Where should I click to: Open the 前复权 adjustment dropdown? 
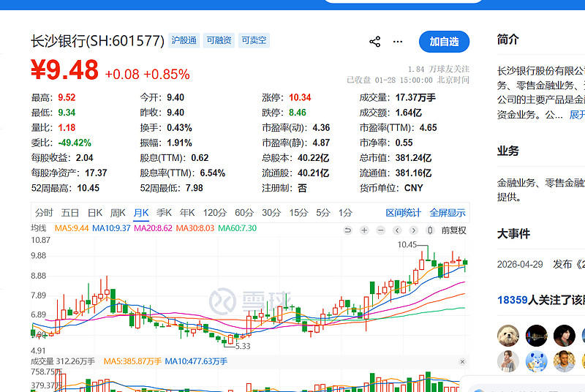point(453,230)
